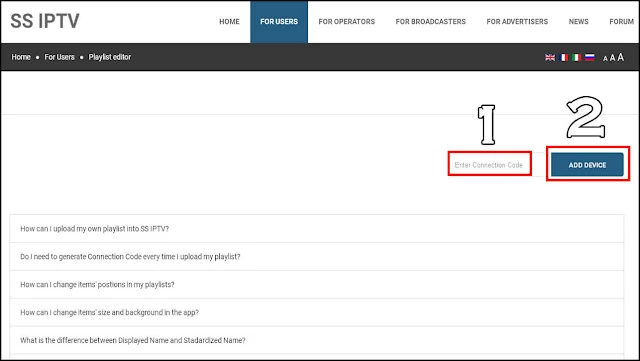Viewport: 640px width, 361px height.
Task: Open the HOME menu item
Action: (x=229, y=22)
